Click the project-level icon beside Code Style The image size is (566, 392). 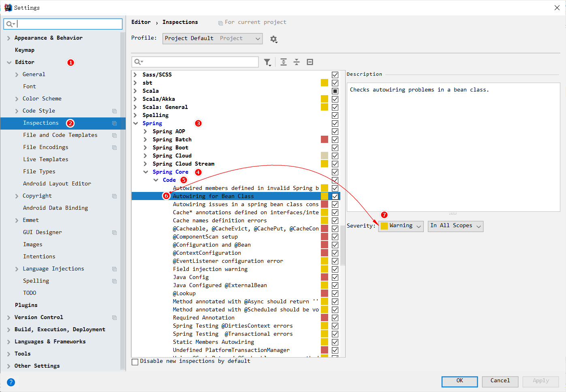[114, 111]
